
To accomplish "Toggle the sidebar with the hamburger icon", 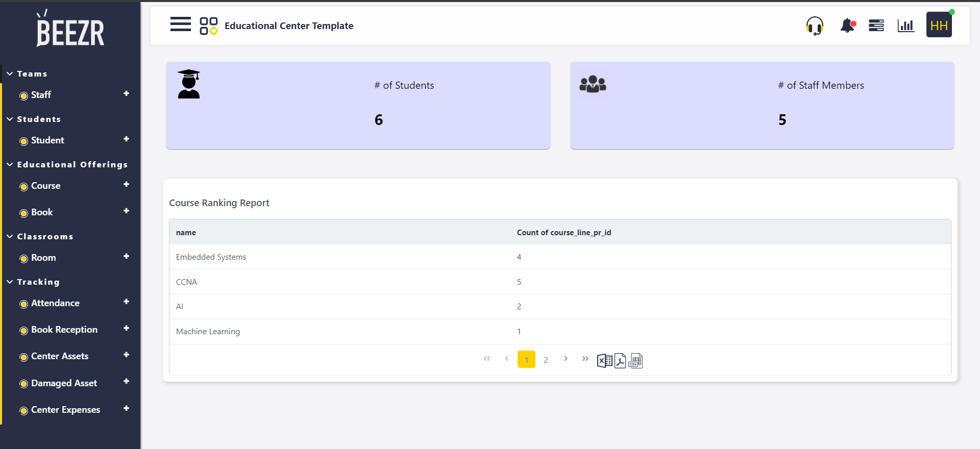I will pyautogui.click(x=180, y=24).
